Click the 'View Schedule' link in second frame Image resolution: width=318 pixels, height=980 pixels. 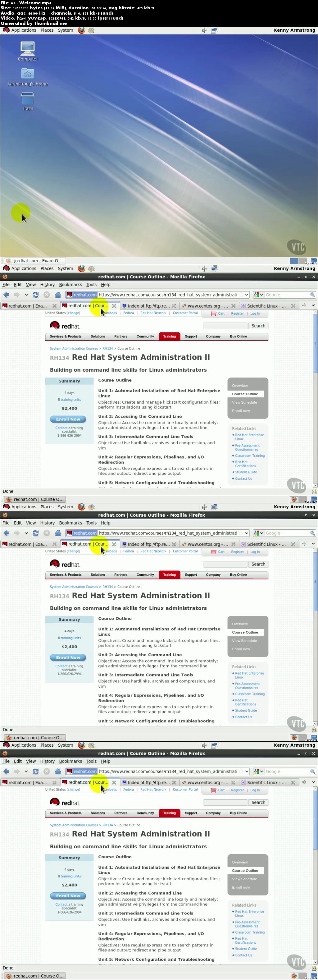[245, 402]
